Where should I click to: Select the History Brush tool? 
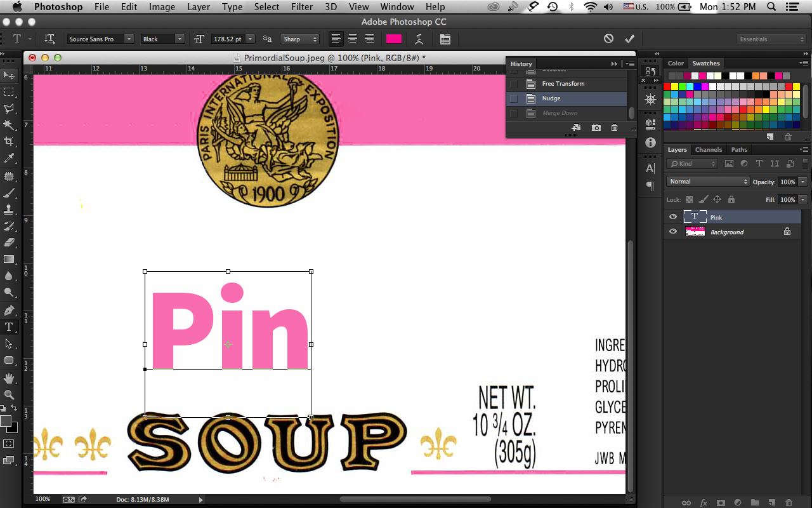tap(9, 225)
